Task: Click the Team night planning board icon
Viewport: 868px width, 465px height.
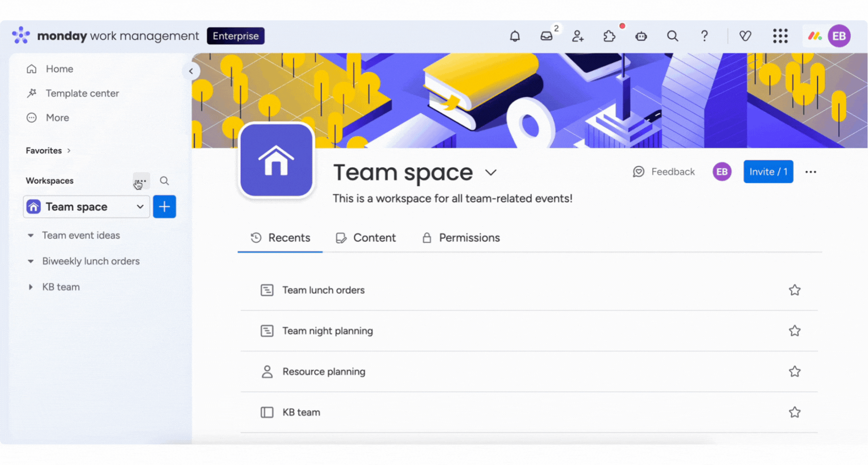Action: coord(267,331)
